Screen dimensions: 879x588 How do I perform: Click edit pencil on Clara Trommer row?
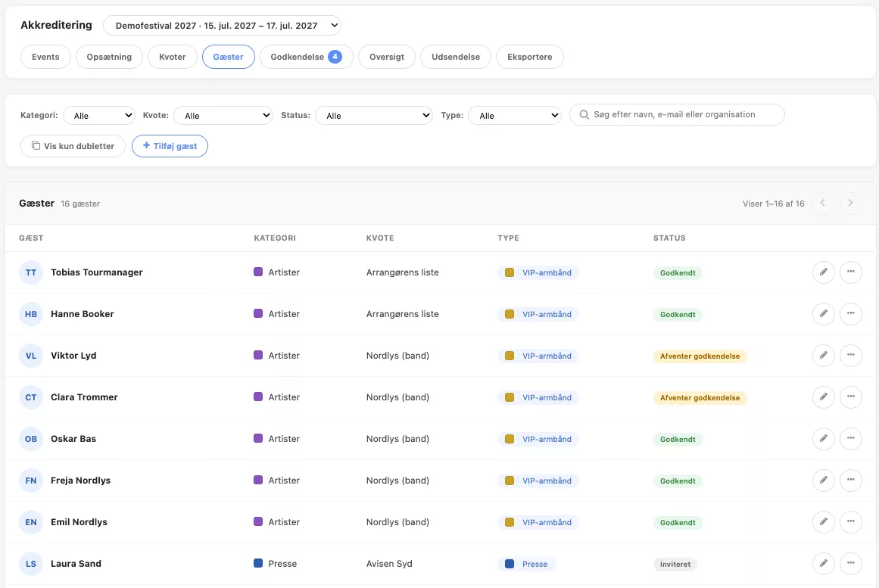824,397
